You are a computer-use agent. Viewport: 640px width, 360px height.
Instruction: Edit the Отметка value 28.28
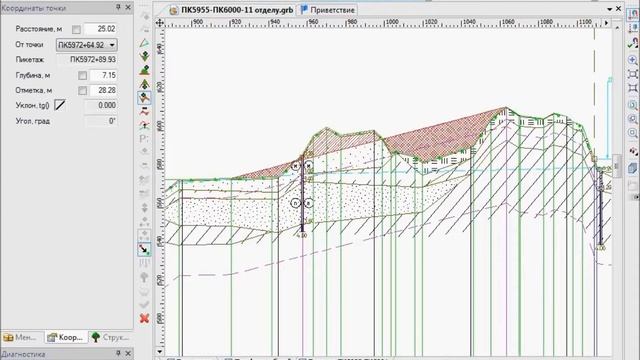click(x=104, y=90)
